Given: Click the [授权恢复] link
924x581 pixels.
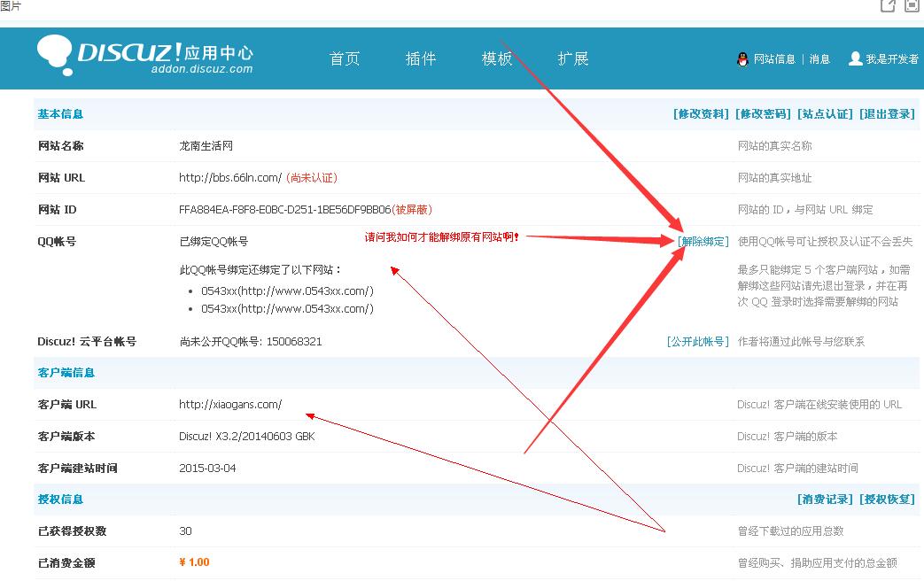Looking at the screenshot, I should pyautogui.click(x=887, y=500).
